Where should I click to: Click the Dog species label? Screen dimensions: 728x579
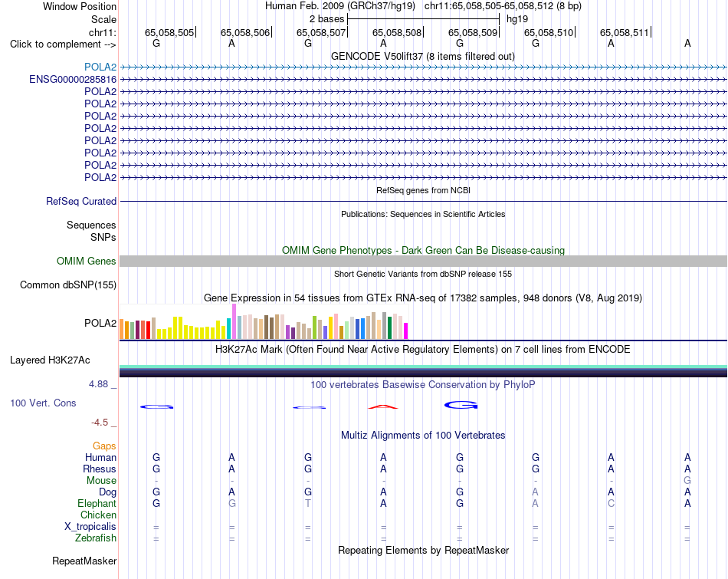tap(107, 492)
